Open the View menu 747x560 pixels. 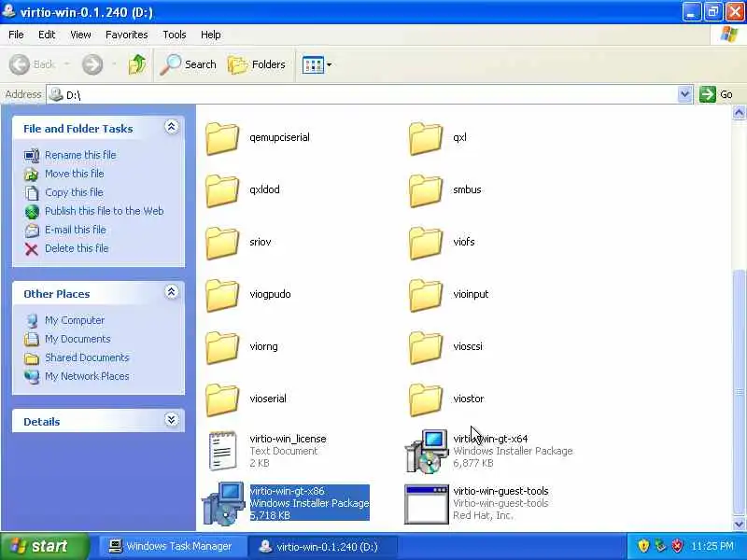[80, 35]
